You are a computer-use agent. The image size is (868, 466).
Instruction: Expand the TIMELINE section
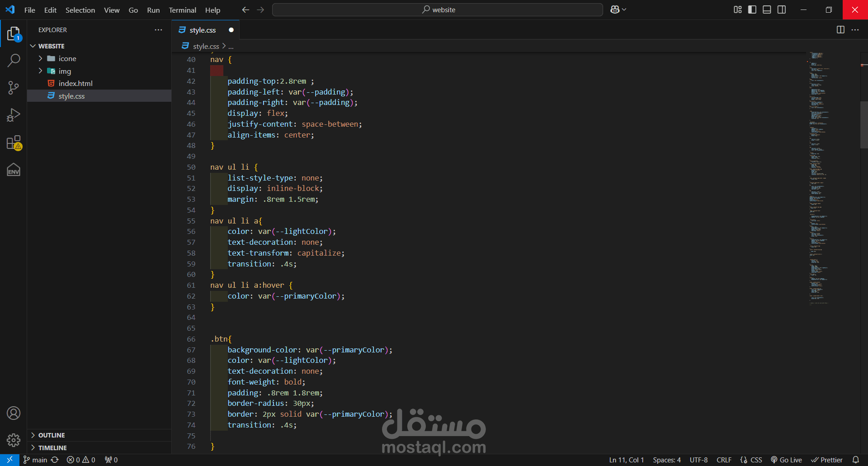pyautogui.click(x=99, y=448)
